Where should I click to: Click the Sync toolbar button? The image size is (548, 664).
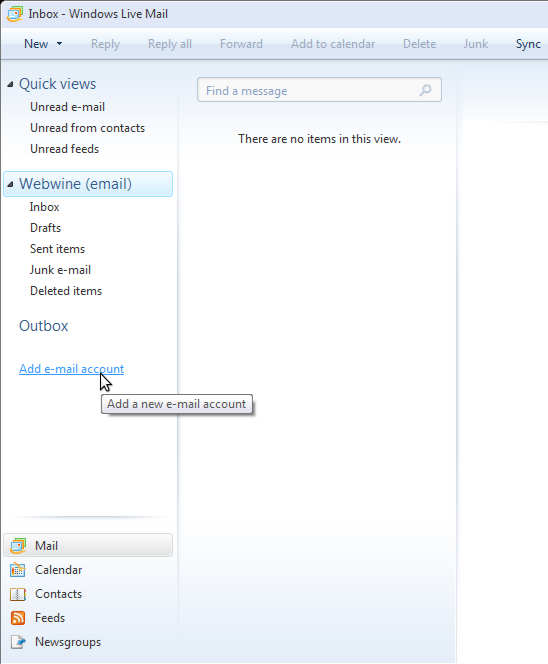coord(528,44)
